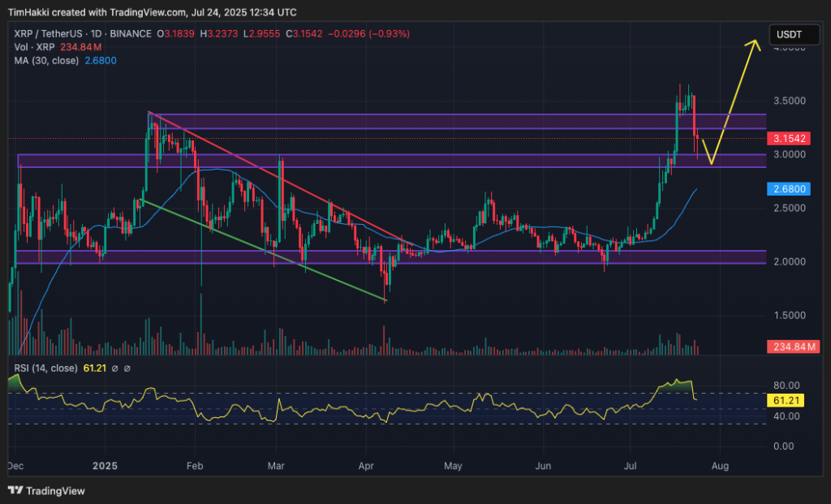Image resolution: width=831 pixels, height=504 pixels.
Task: Select the BINANCE exchange name
Action: coord(131,34)
